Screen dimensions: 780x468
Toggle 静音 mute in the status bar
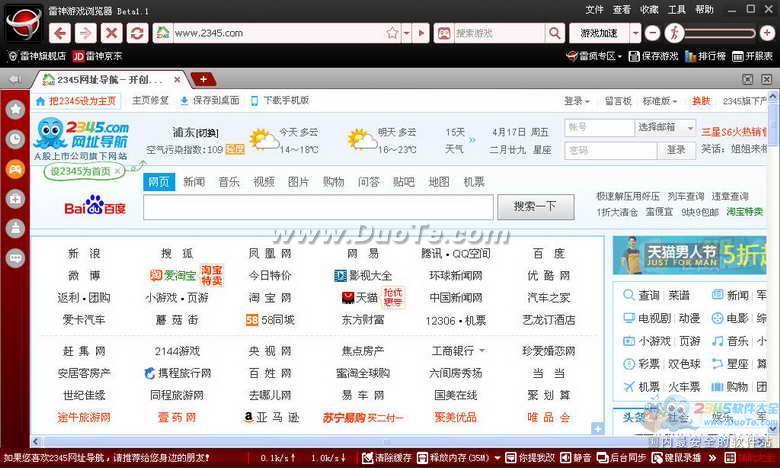point(577,457)
